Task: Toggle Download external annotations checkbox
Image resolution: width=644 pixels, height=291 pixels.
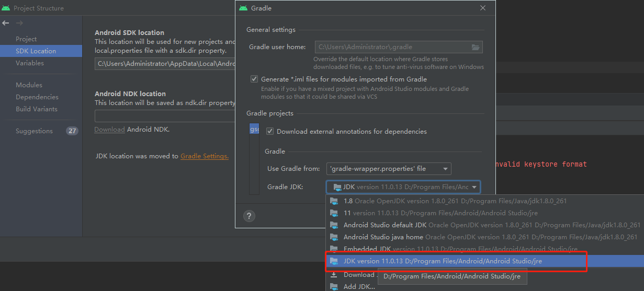Action: (x=270, y=132)
